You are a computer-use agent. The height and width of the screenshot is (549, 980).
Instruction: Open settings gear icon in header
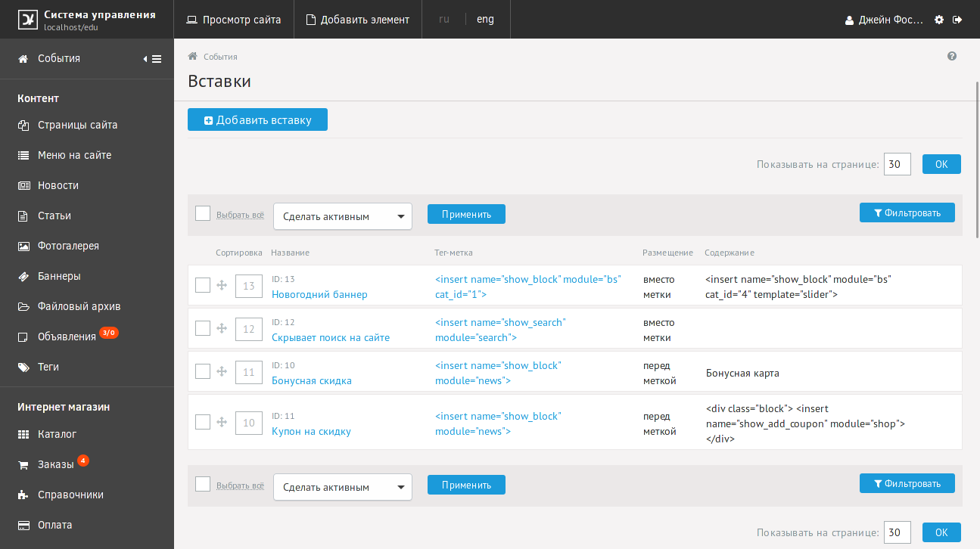point(939,20)
